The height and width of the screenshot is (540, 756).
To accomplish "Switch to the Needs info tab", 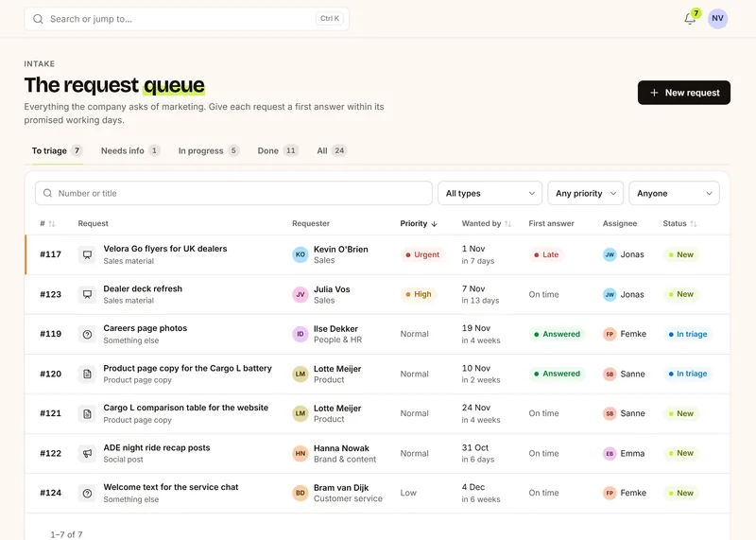I will (129, 150).
